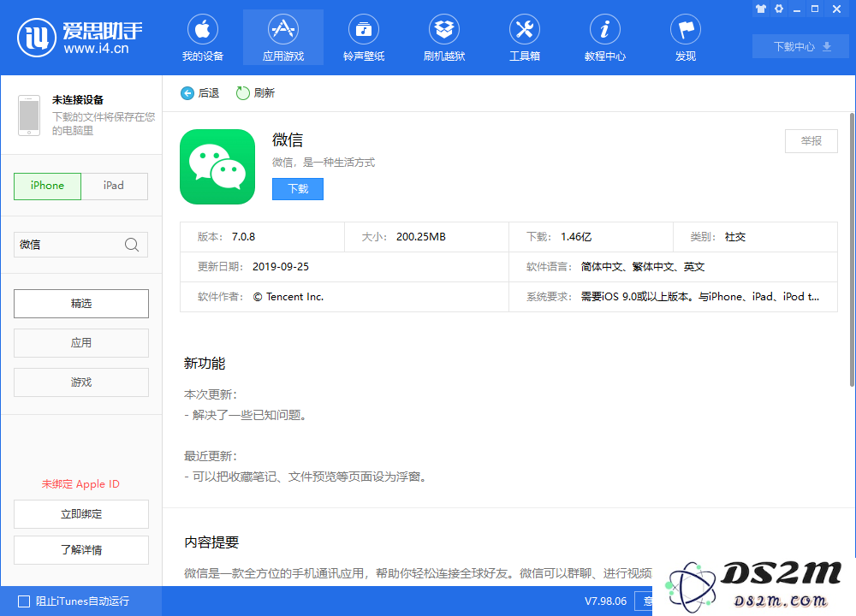The image size is (856, 616).
Task: Click the WeChat app icon
Action: coord(217,167)
